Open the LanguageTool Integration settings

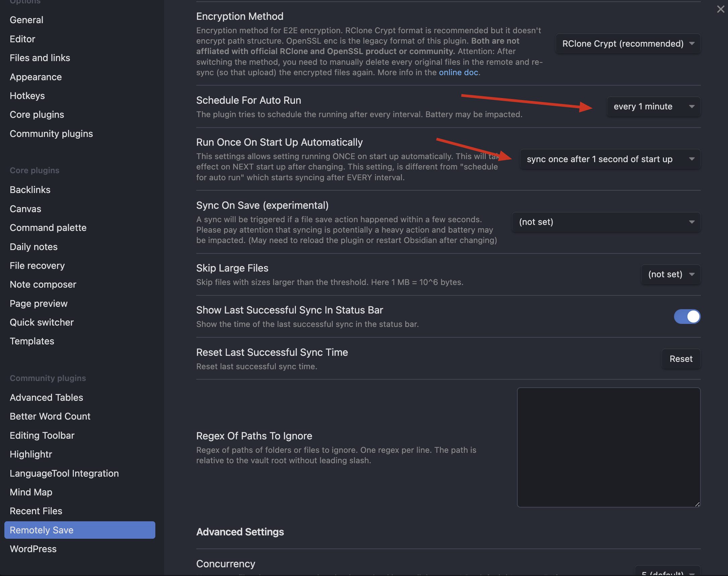click(x=64, y=473)
